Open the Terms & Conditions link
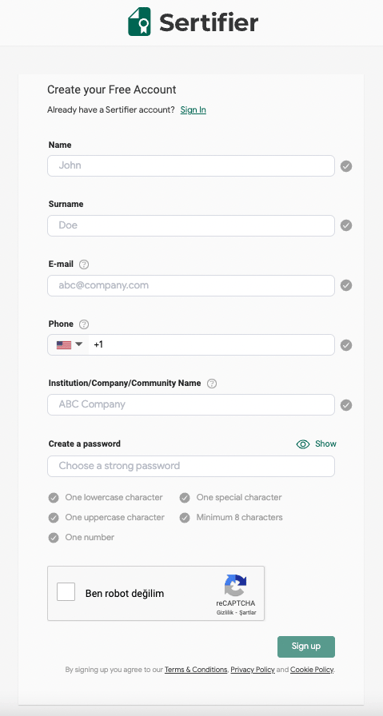383x716 pixels. click(x=196, y=670)
